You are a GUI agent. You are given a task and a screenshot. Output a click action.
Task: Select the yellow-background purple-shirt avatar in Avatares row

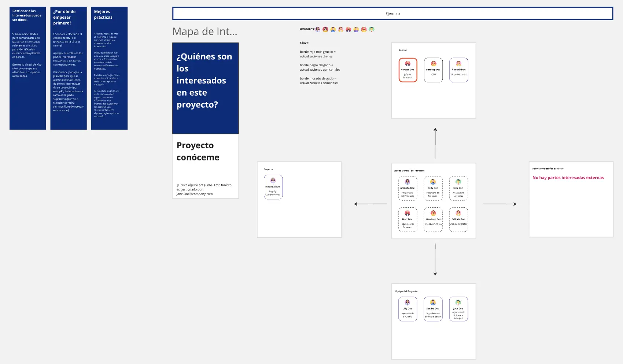click(356, 29)
